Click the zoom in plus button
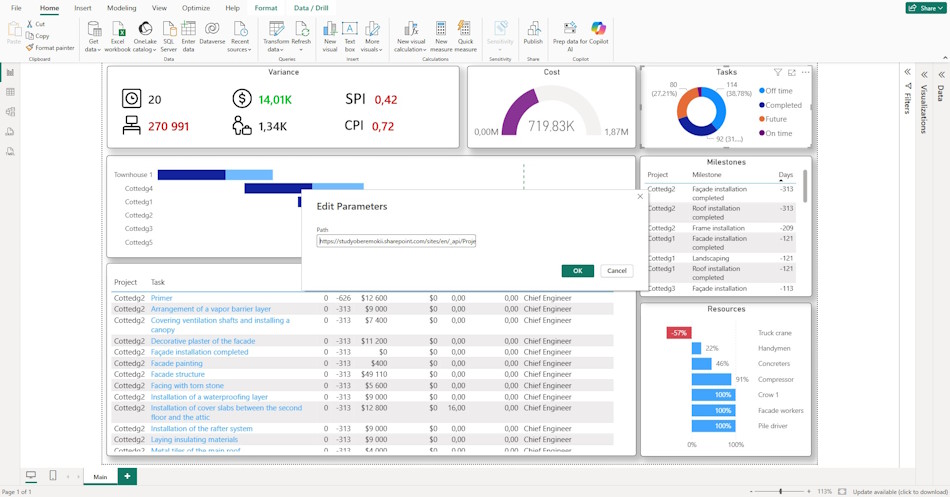 [x=809, y=492]
